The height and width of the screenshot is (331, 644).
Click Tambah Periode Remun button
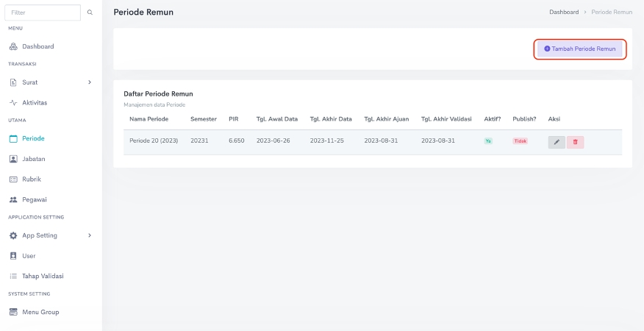579,49
